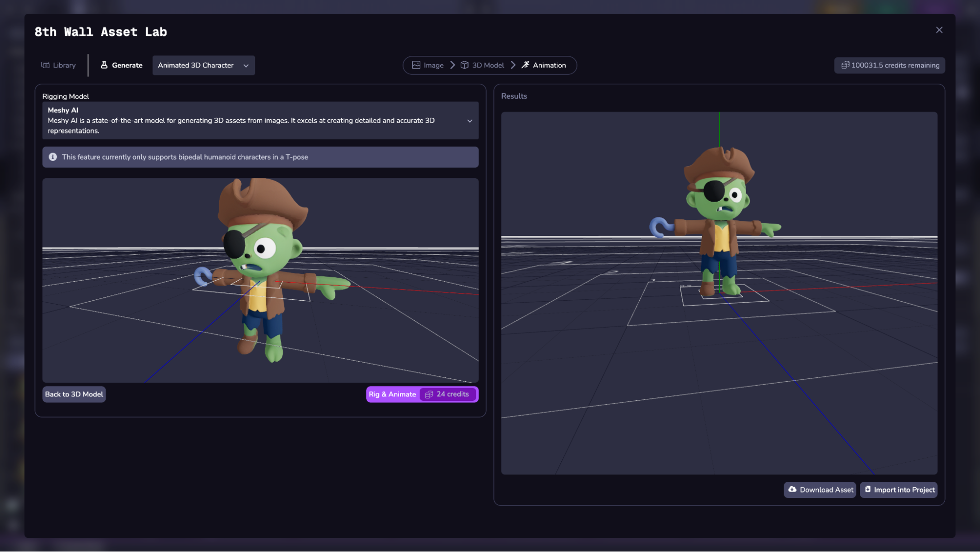This screenshot has height=552, width=980.
Task: Click the credits coin icon at top right
Action: (x=845, y=65)
